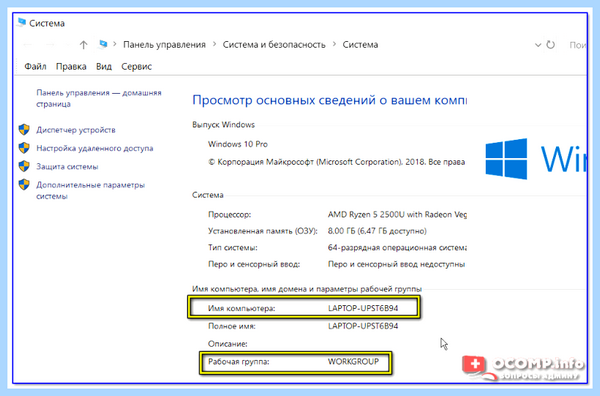Open the Файл menu
600x396 pixels.
click(35, 67)
